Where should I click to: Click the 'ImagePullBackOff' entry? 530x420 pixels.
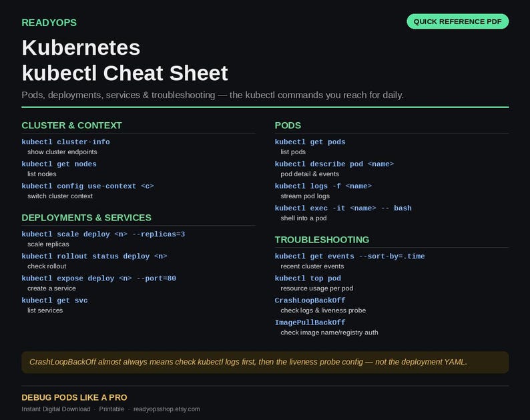click(310, 323)
